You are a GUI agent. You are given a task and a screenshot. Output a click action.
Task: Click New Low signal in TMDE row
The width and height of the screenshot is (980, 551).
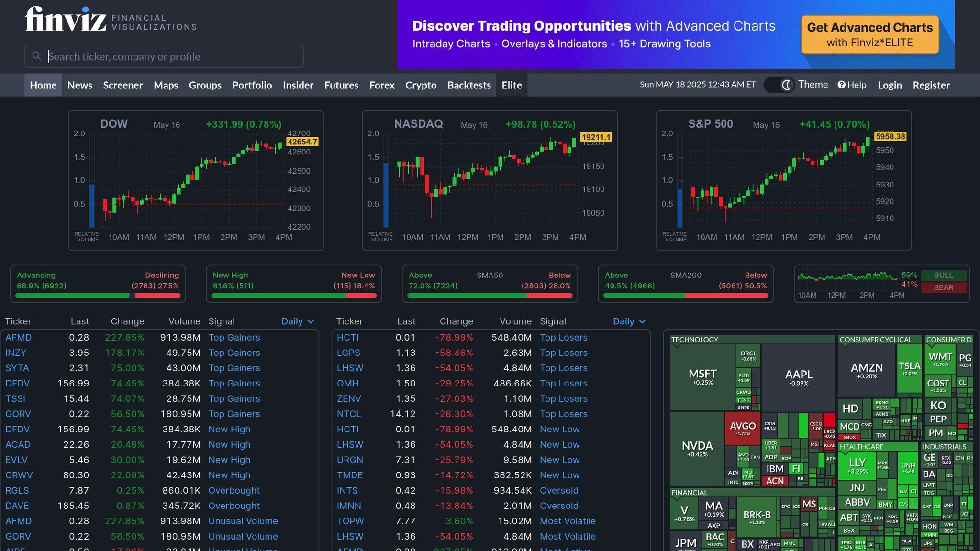560,475
